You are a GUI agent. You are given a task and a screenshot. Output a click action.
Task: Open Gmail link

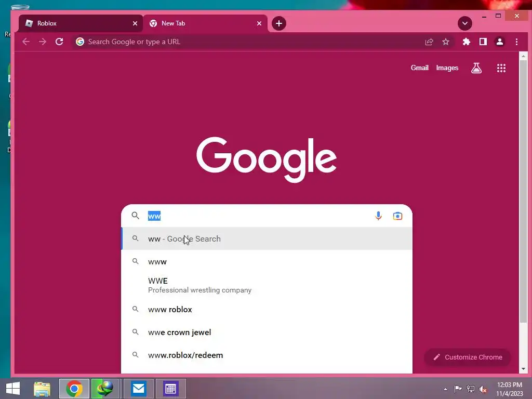[x=420, y=68]
